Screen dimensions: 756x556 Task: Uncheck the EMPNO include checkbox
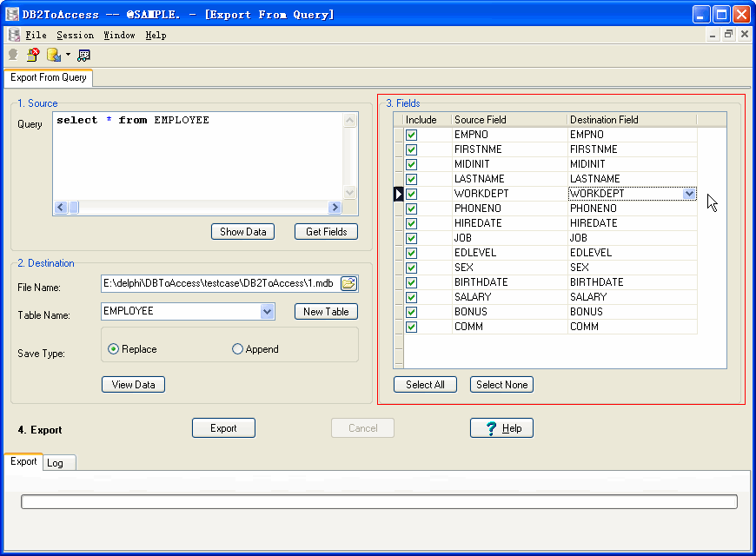click(x=411, y=135)
